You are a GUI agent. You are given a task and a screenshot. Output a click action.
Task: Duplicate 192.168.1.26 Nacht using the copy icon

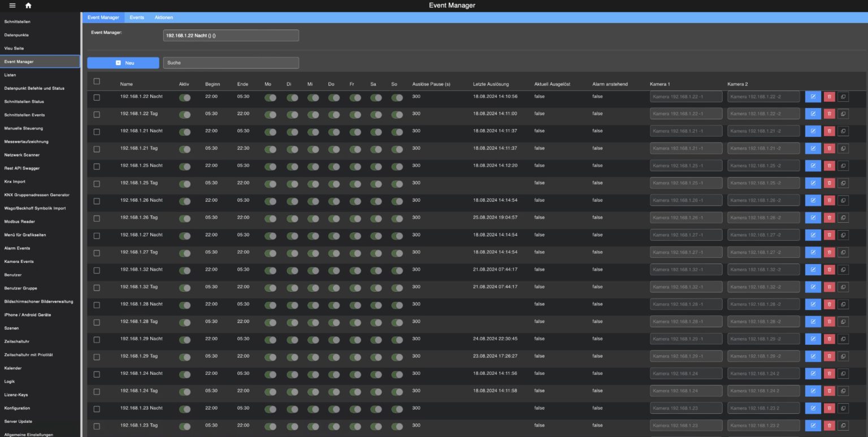843,200
